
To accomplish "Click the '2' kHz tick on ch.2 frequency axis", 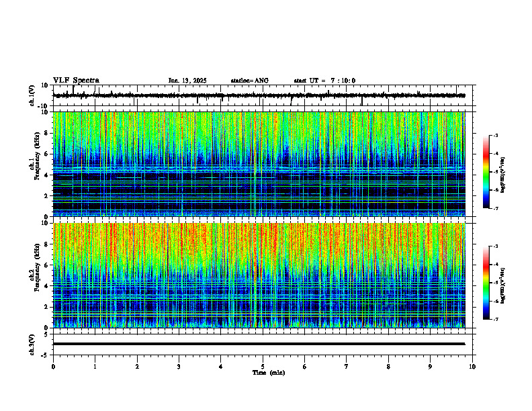I will click(x=47, y=307).
